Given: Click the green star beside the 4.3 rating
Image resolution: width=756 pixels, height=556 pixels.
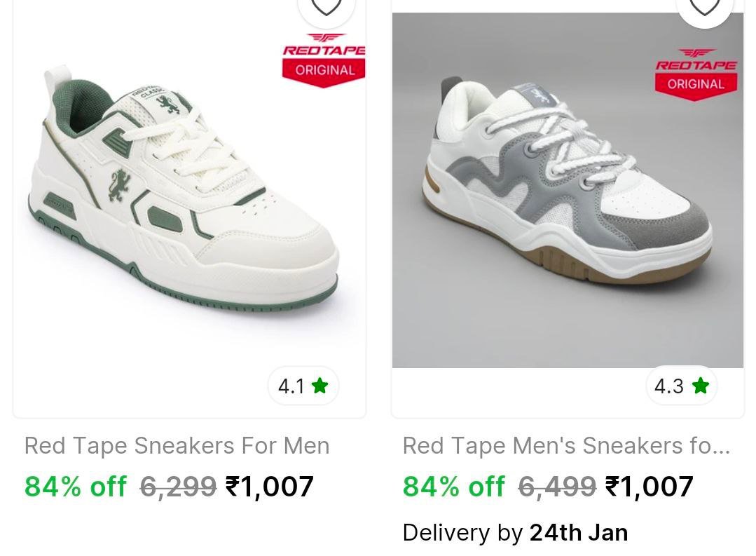Looking at the screenshot, I should 700,386.
